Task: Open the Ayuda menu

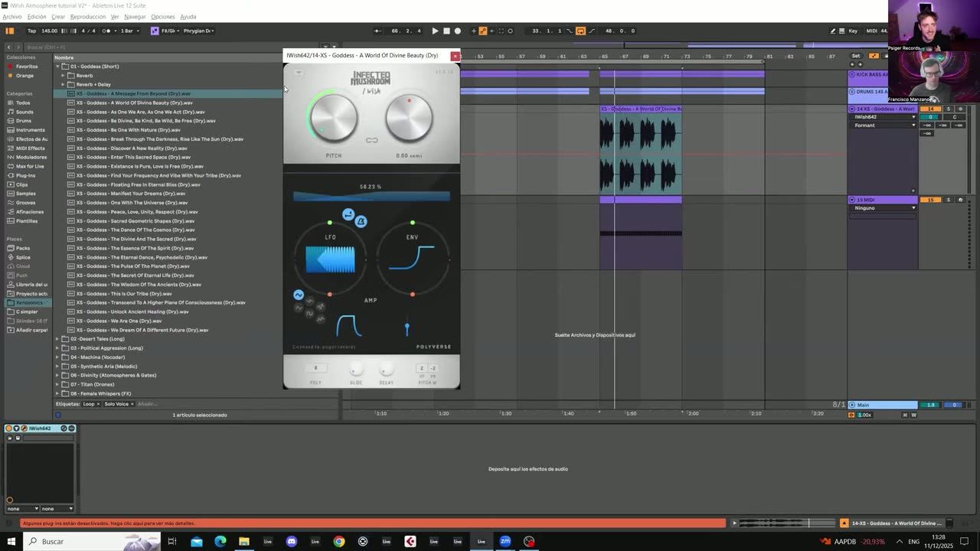Action: coord(188,17)
